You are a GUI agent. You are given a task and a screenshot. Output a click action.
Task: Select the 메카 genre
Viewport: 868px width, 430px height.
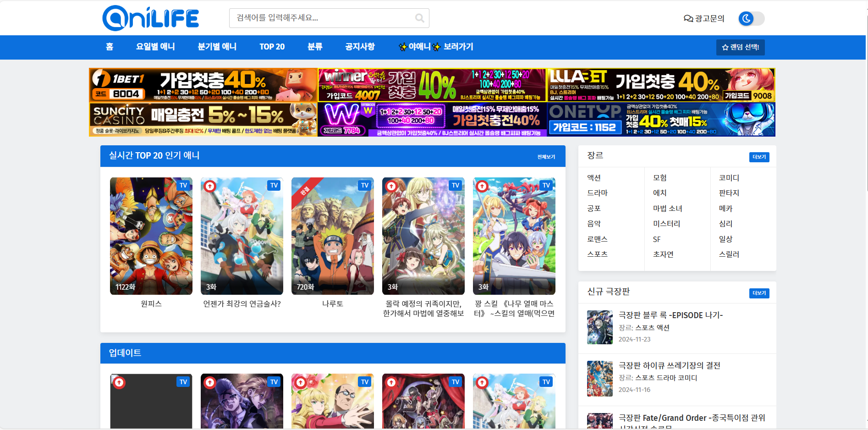pyautogui.click(x=726, y=209)
